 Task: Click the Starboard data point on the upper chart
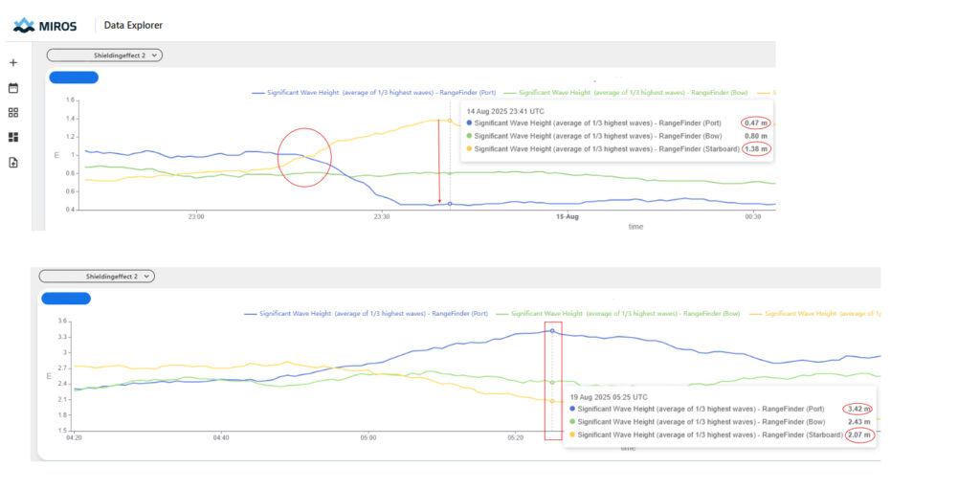pyautogui.click(x=450, y=121)
